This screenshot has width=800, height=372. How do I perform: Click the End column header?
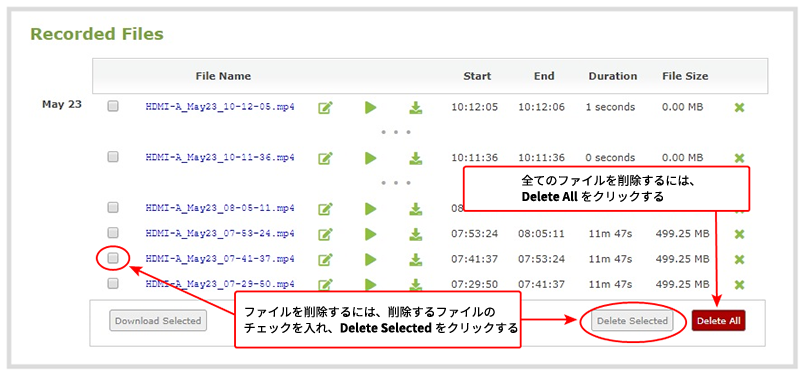(x=544, y=76)
